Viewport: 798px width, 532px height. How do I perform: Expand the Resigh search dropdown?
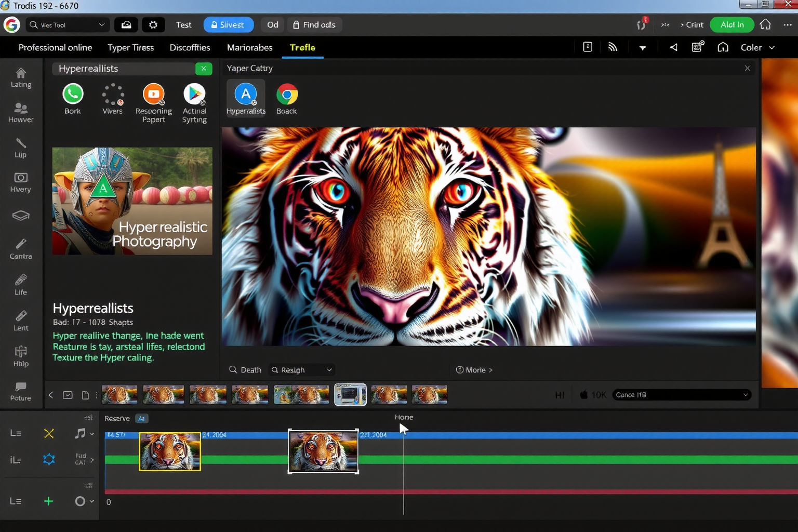(302, 370)
